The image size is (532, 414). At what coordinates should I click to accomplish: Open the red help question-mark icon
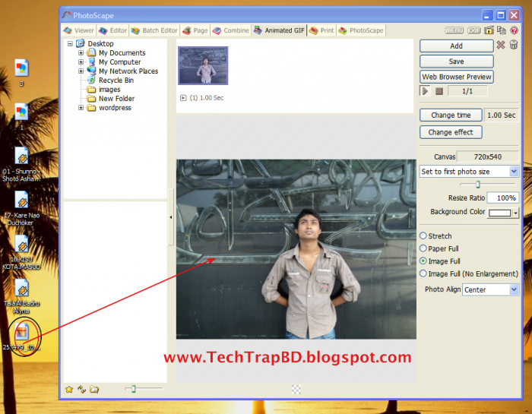coord(514,30)
